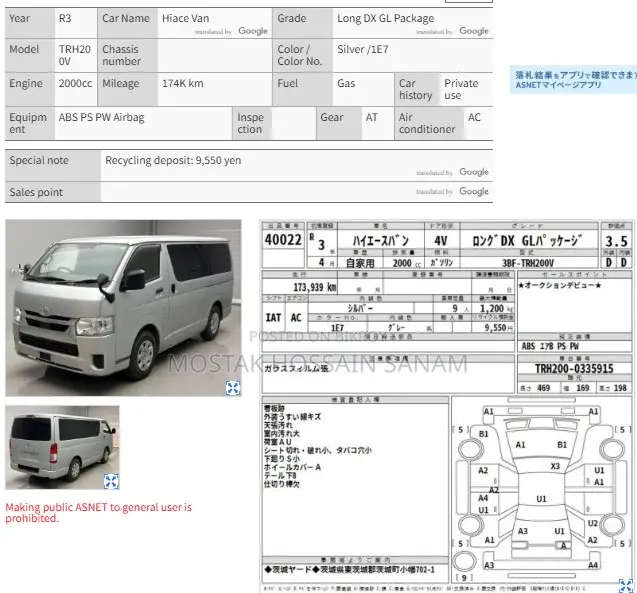Select the 'TRH200V' model value
The height and width of the screenshot is (593, 637).
tap(75, 55)
